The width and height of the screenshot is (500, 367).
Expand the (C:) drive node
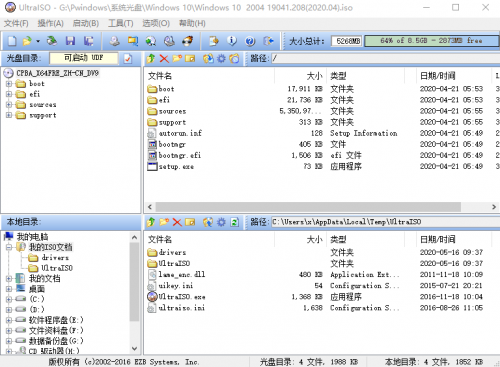[x=9, y=299]
